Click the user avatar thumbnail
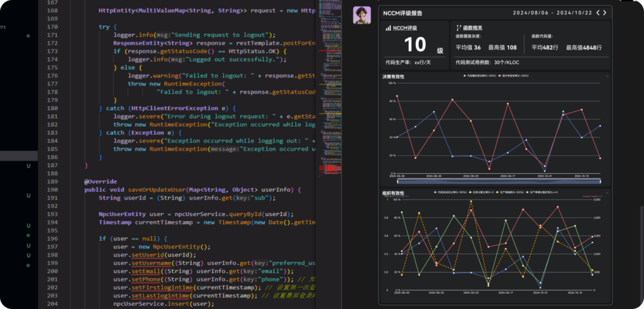 (361, 14)
